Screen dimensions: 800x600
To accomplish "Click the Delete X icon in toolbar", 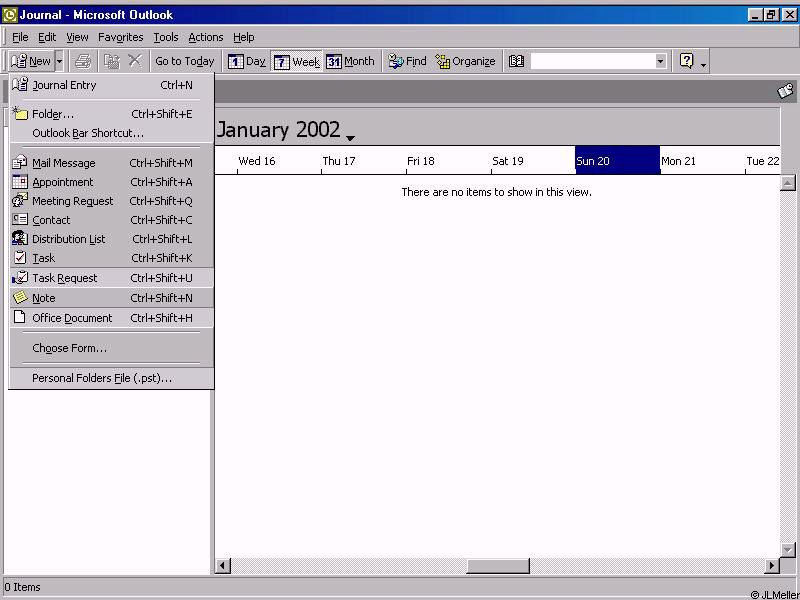I will 135,61.
